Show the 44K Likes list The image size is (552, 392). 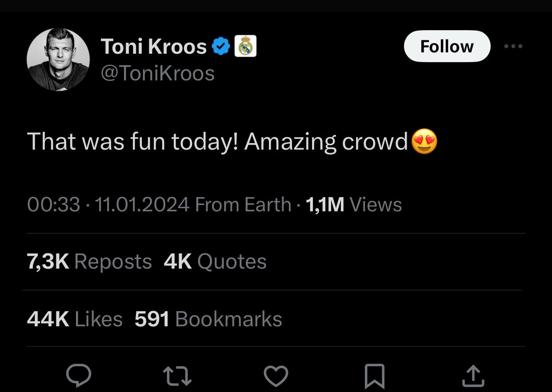click(x=75, y=319)
